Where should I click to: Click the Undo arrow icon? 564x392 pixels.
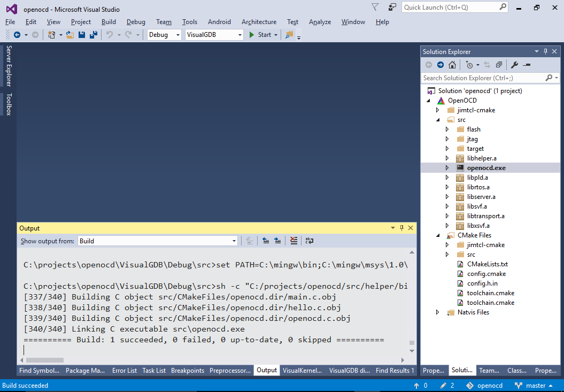pos(110,35)
